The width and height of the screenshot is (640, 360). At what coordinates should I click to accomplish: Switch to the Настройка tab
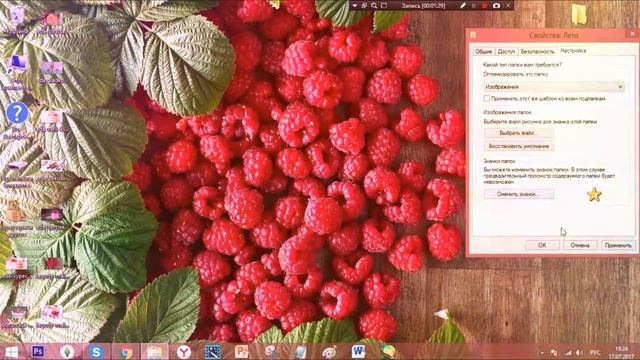(573, 51)
